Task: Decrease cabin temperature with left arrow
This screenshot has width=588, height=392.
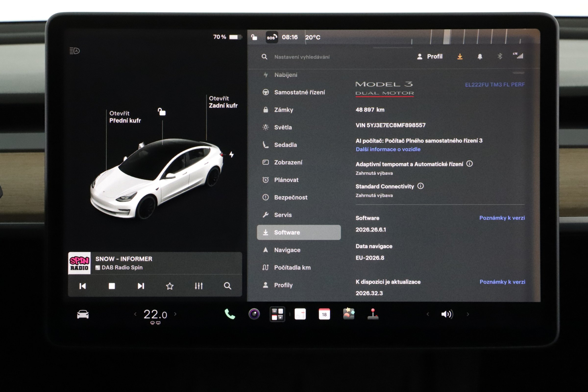Action: coord(135,314)
